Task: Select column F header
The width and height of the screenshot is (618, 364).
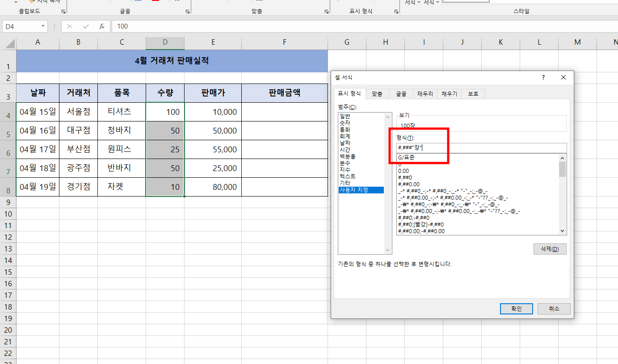Action: pyautogui.click(x=285, y=42)
